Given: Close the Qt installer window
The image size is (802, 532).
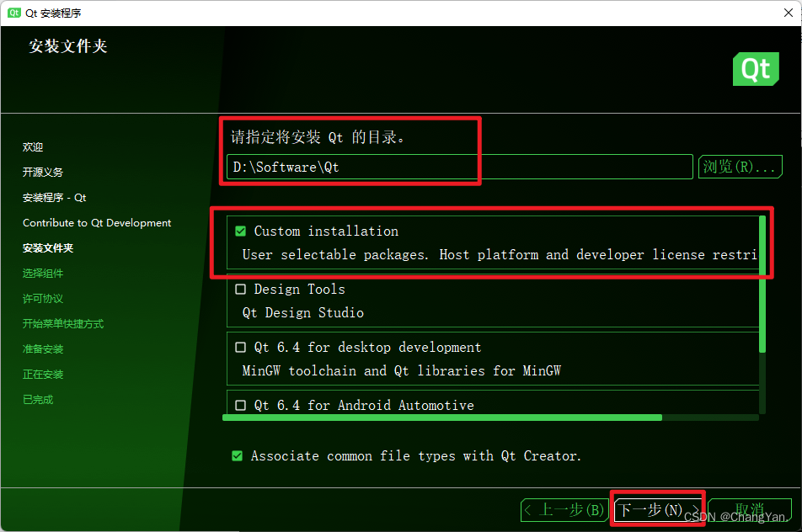Looking at the screenshot, I should [x=789, y=13].
